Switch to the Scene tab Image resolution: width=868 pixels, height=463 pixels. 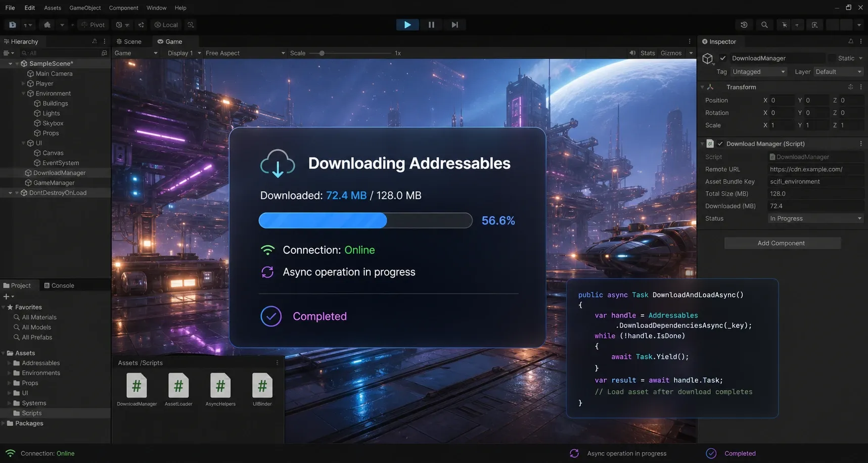click(129, 41)
